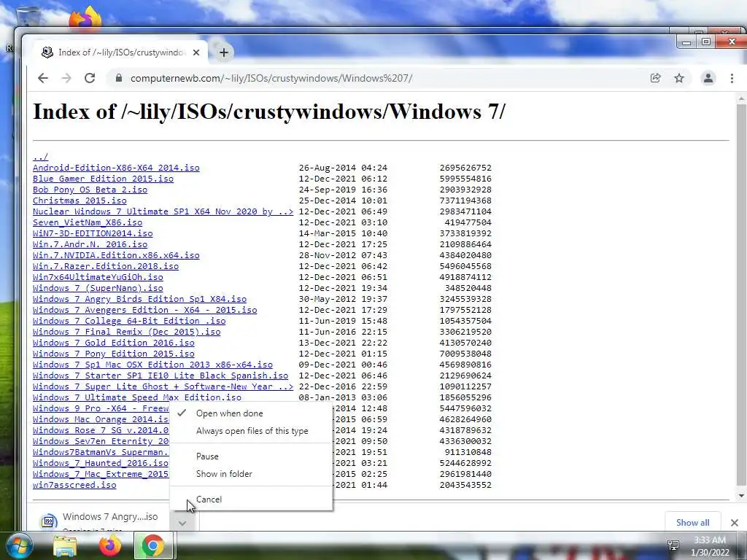Viewport: 747px width, 560px height.
Task: Click the 2695626752 file size text
Action: click(465, 168)
